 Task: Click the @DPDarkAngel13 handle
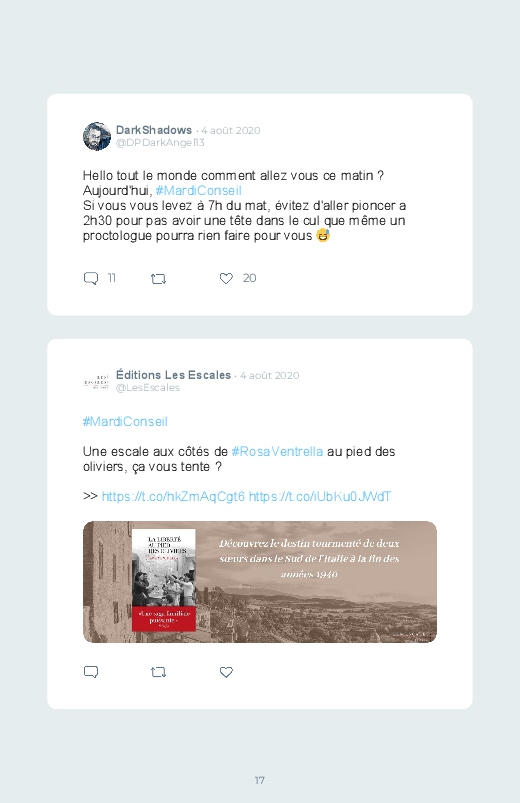pyautogui.click(x=160, y=143)
